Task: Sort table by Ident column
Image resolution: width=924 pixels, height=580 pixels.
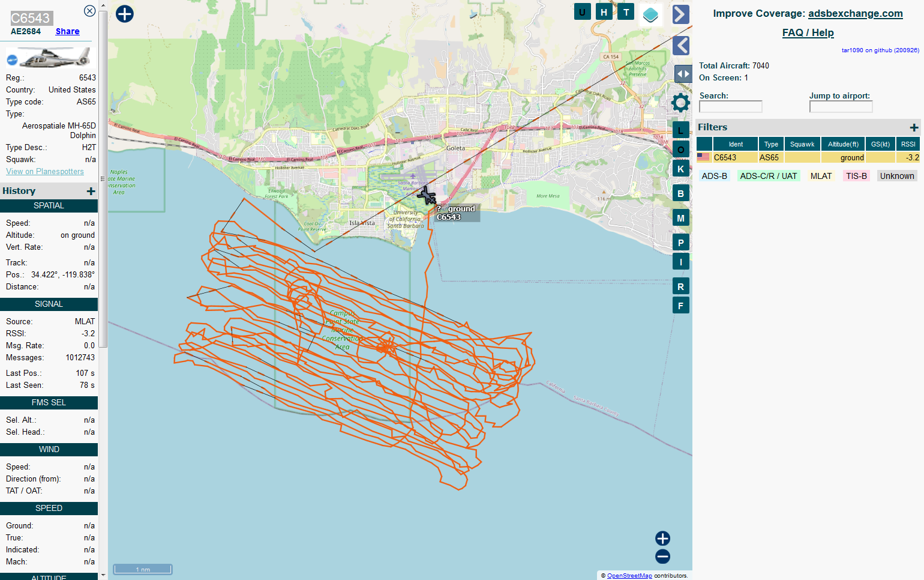Action: point(736,144)
